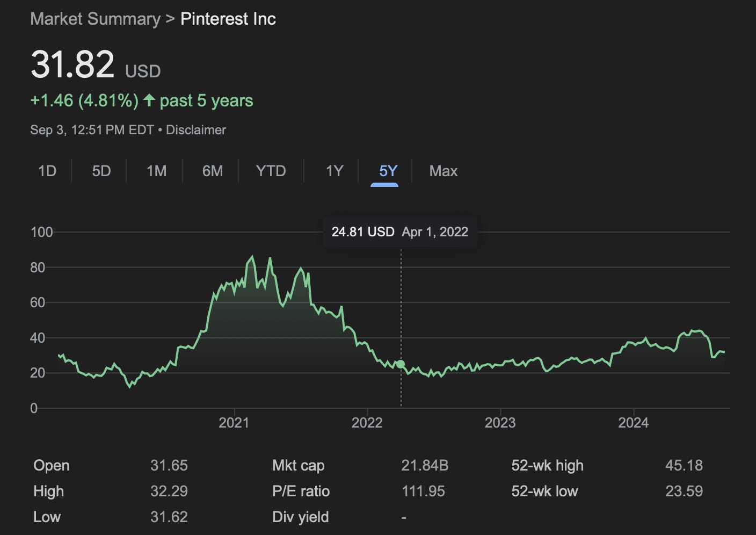Click the P/E ratio value 111.95
The width and height of the screenshot is (756, 535).
click(x=423, y=491)
